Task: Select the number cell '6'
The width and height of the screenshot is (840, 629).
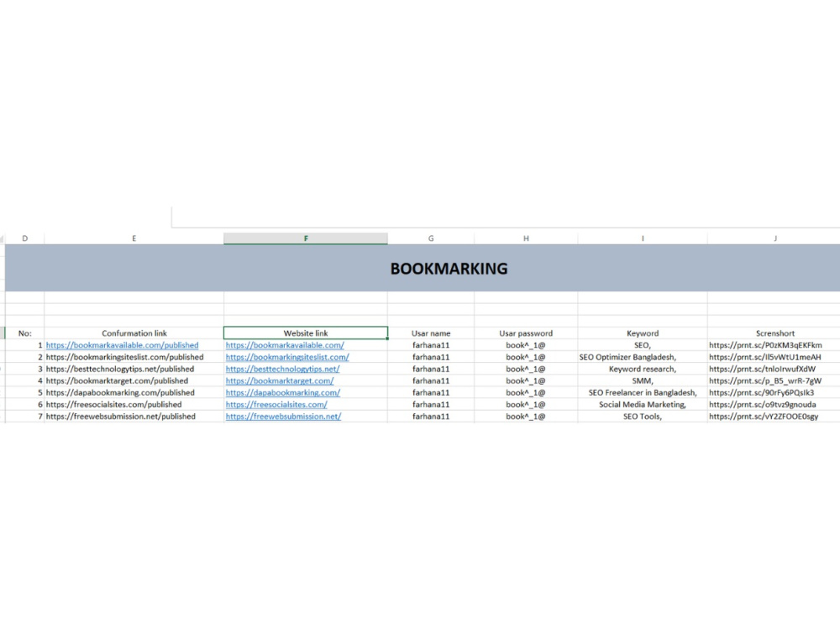Action: [x=24, y=405]
